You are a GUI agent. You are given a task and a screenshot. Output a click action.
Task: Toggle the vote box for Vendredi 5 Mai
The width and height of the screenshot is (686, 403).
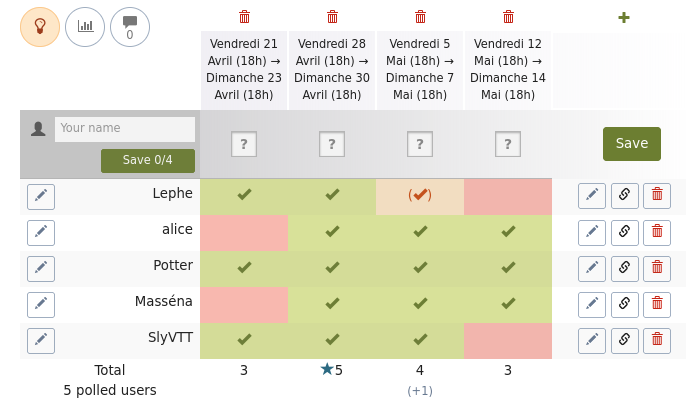click(x=420, y=144)
